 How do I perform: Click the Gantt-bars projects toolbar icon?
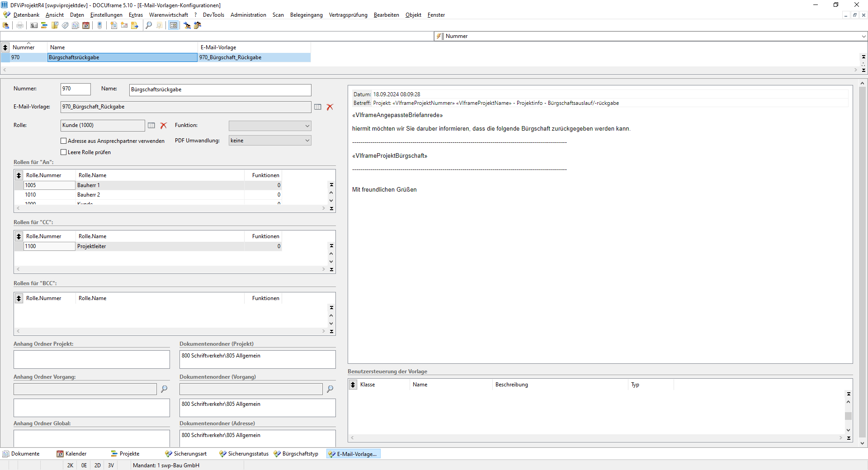(44, 25)
